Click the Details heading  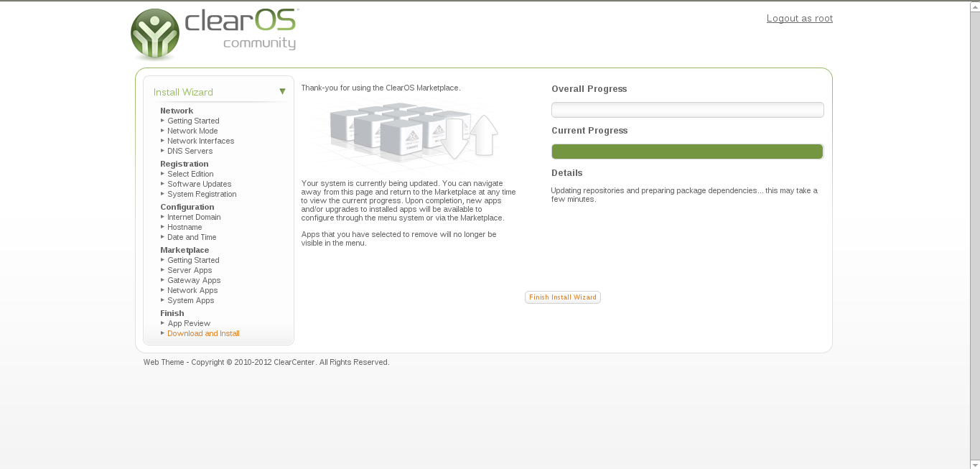coord(567,173)
